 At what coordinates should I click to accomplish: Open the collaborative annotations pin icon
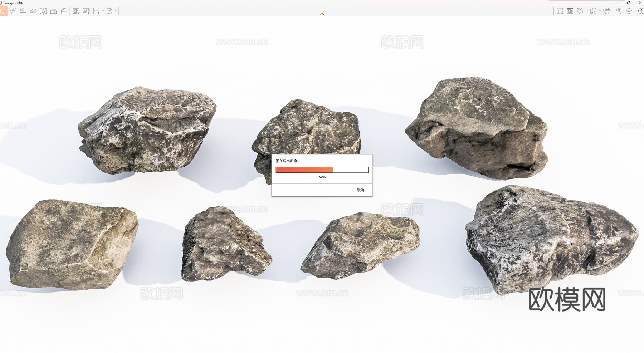[x=13, y=11]
